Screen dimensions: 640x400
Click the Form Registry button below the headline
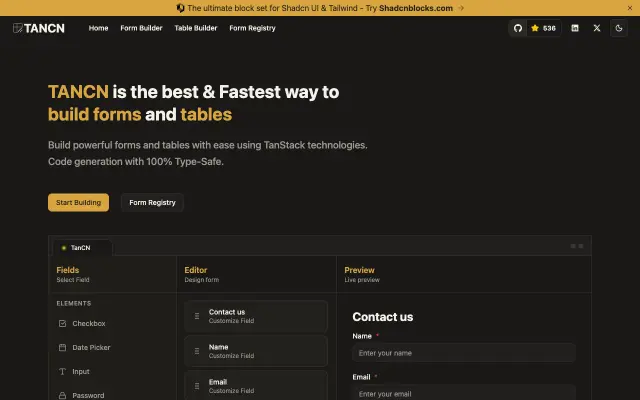[152, 202]
